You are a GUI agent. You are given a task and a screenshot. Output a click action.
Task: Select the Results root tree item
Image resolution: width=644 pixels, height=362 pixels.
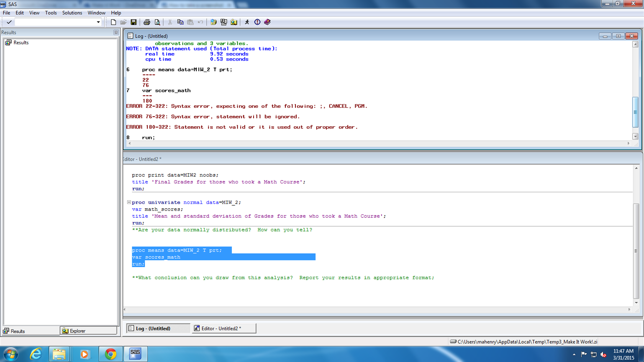(x=21, y=43)
